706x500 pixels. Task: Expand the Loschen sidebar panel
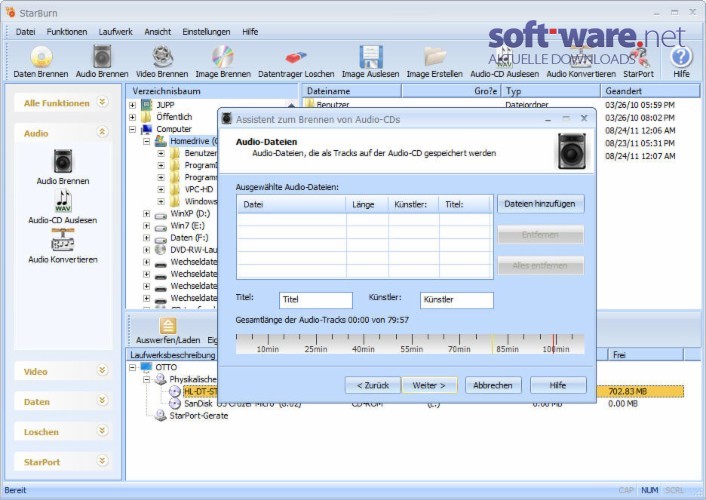(103, 431)
